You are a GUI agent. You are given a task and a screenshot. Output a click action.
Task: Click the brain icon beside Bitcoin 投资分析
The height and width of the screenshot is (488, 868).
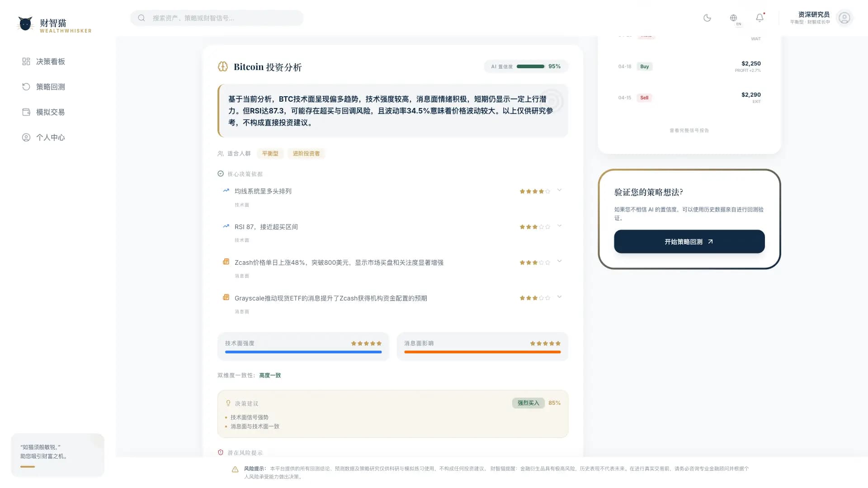coord(223,67)
